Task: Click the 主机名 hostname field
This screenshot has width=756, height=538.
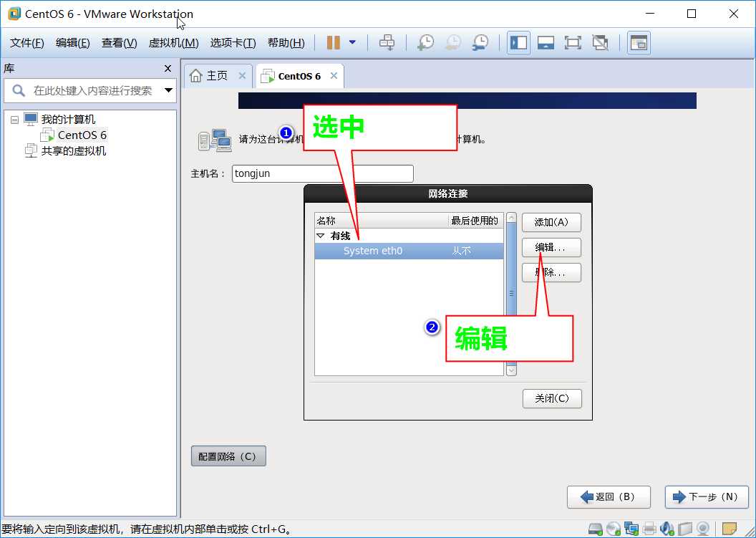Action: click(323, 173)
